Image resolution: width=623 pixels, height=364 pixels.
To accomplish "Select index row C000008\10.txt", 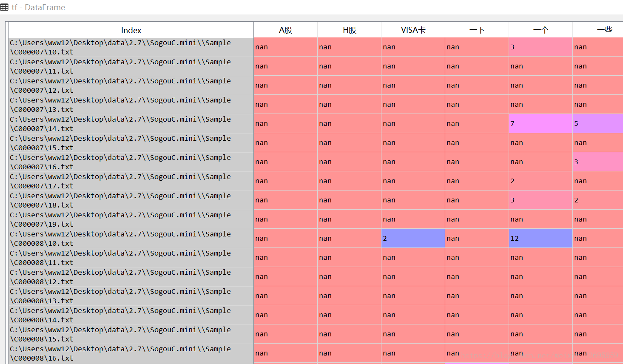I will coord(131,239).
